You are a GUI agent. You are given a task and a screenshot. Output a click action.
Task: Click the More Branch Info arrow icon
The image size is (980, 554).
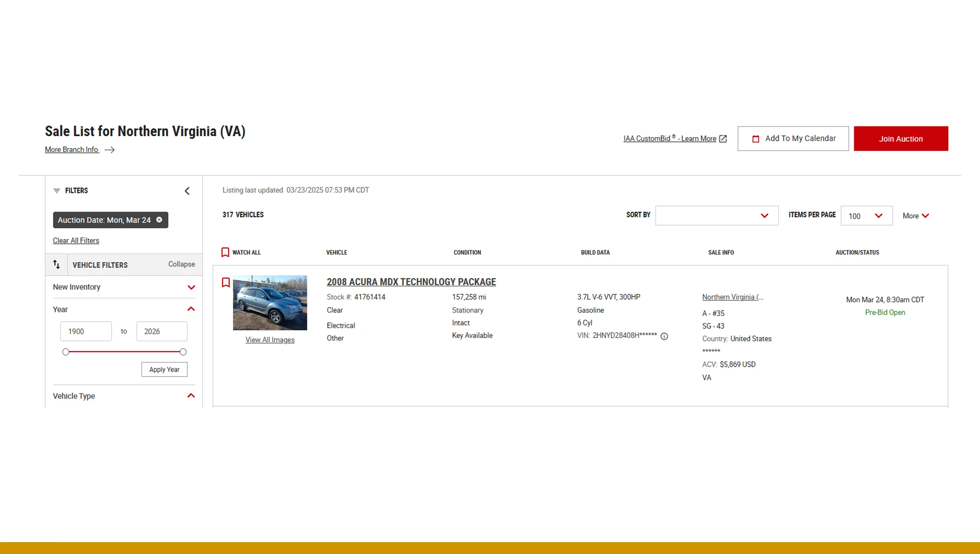click(x=110, y=150)
